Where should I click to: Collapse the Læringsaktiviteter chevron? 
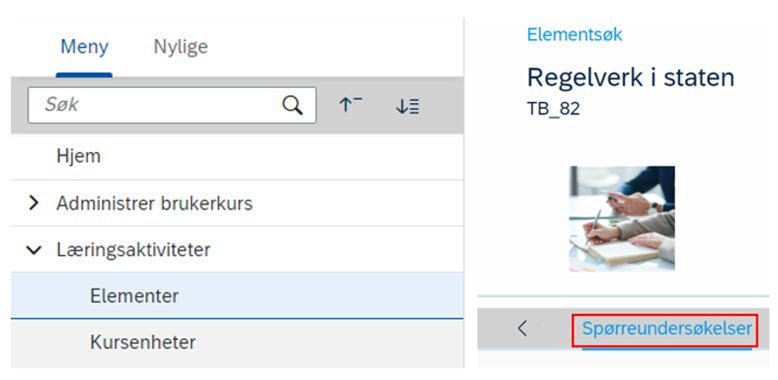pos(34,250)
